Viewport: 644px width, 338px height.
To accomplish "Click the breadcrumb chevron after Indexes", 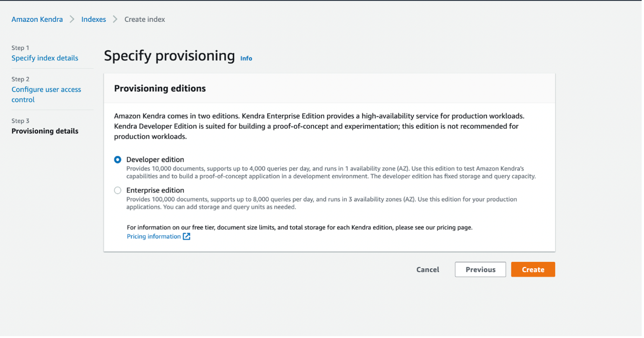I will (115, 20).
